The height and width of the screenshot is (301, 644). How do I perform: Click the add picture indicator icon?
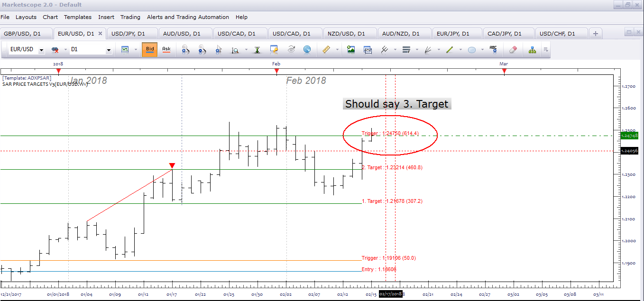click(351, 49)
